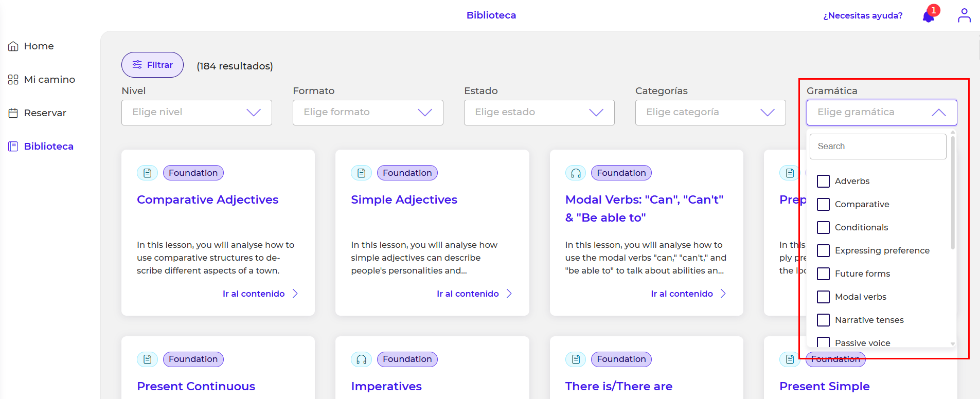Click the notification bell icon
The width and height of the screenshot is (980, 399).
click(x=929, y=16)
